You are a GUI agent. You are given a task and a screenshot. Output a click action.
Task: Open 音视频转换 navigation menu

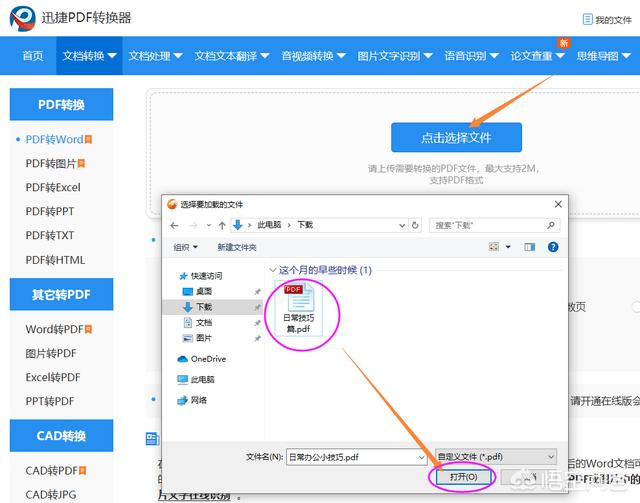[x=313, y=56]
